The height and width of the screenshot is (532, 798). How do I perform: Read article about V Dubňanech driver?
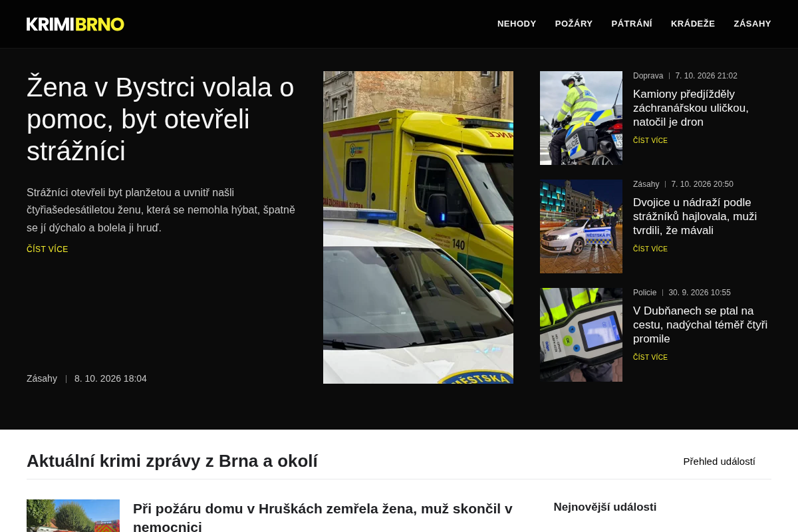pyautogui.click(x=700, y=325)
